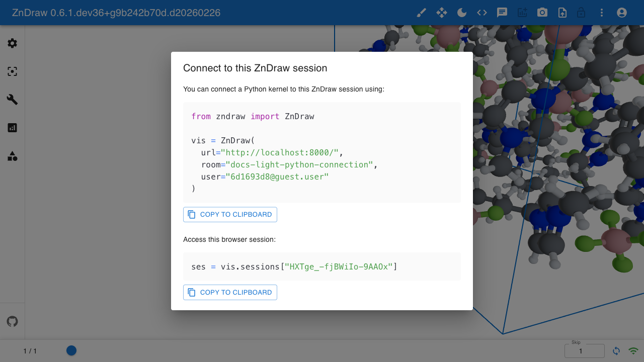Take a screenshot with the camera icon

coord(542,13)
